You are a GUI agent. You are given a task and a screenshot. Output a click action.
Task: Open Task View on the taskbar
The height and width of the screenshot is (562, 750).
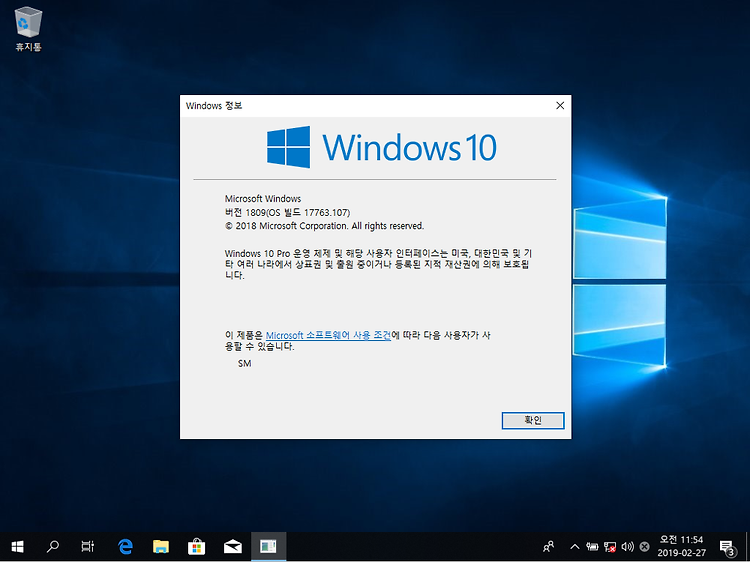[88, 546]
